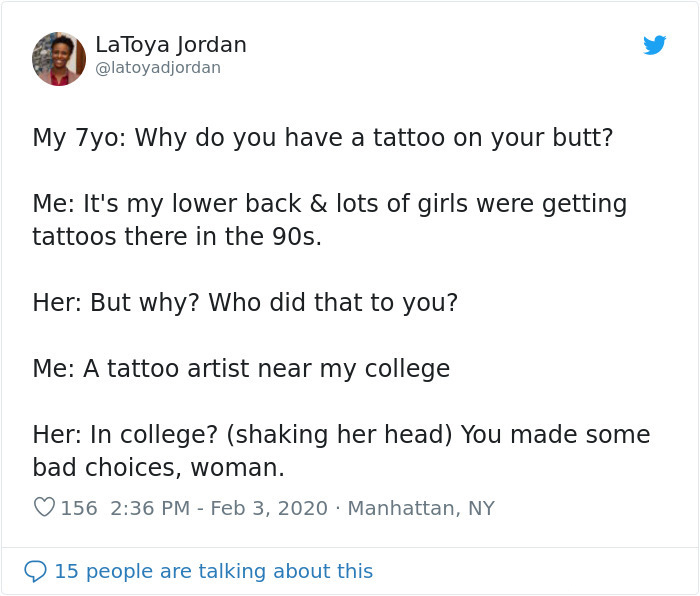The height and width of the screenshot is (596, 700).
Task: Click the reply speech bubble icon
Action: pyautogui.click(x=36, y=571)
